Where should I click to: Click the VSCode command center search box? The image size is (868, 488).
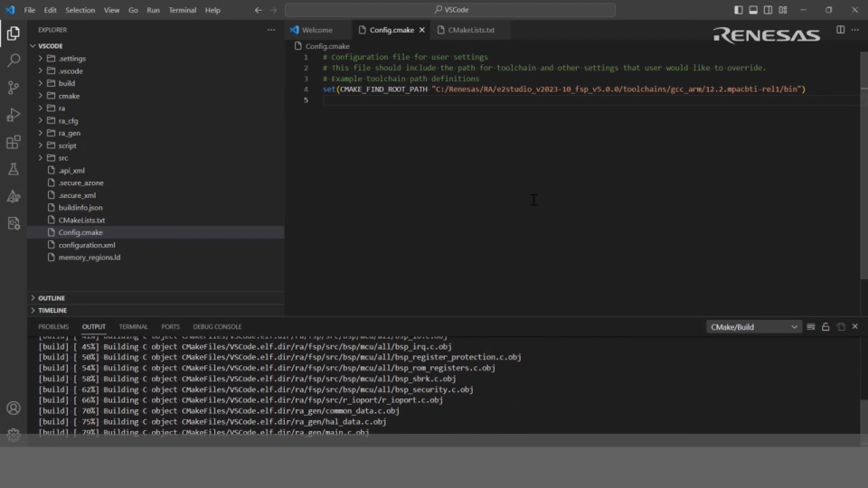coord(450,10)
